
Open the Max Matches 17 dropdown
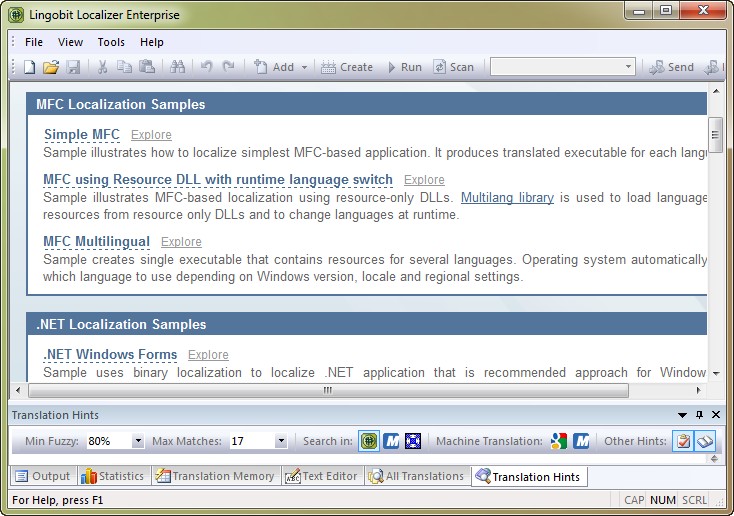click(281, 441)
